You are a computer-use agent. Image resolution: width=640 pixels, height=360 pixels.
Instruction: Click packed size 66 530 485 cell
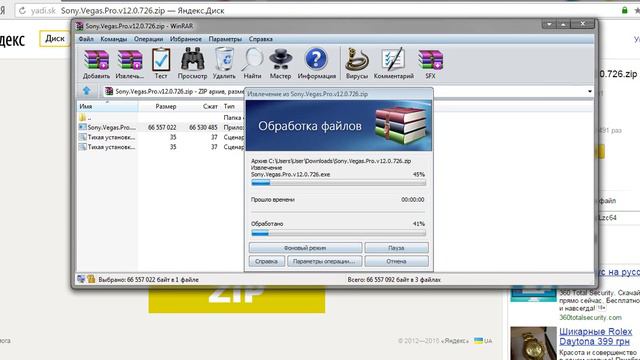pos(203,127)
